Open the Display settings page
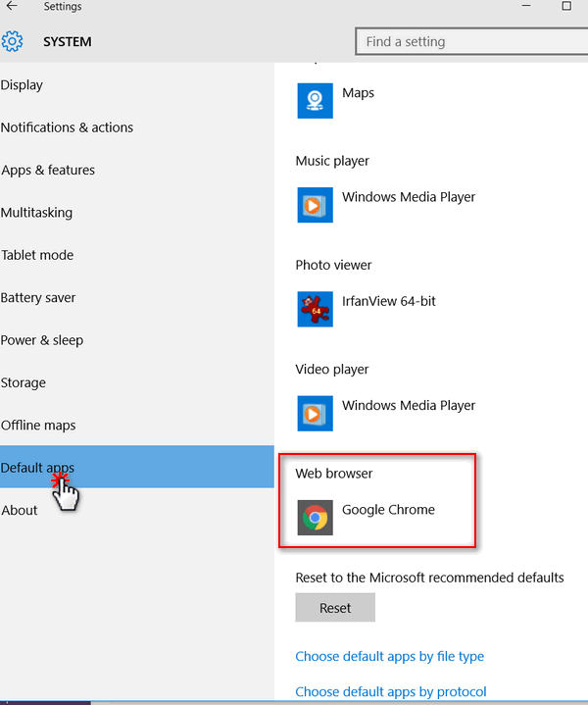The width and height of the screenshot is (588, 705). (x=23, y=85)
